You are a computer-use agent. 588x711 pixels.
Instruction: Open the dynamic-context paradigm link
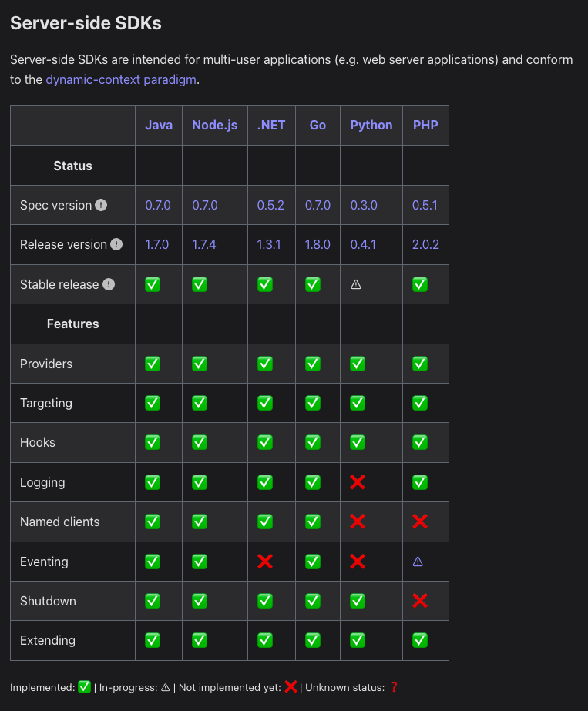point(122,79)
